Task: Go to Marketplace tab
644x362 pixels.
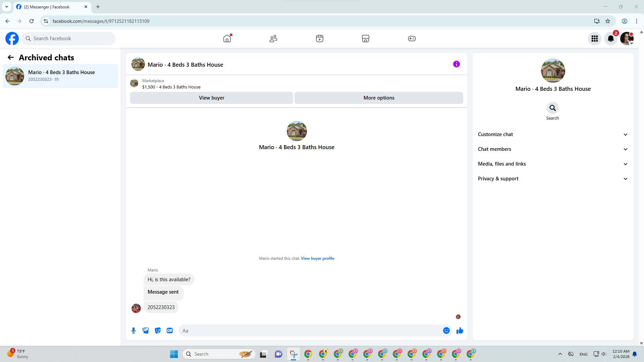Action: coord(365,39)
